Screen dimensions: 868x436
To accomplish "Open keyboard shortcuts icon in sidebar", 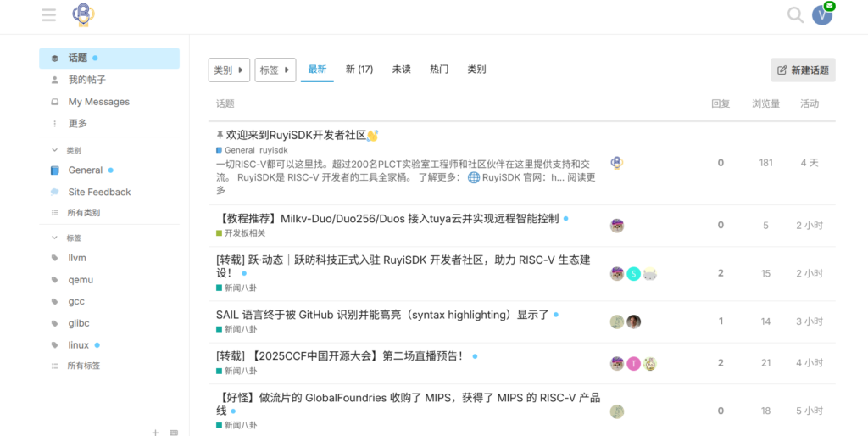I will [x=174, y=432].
